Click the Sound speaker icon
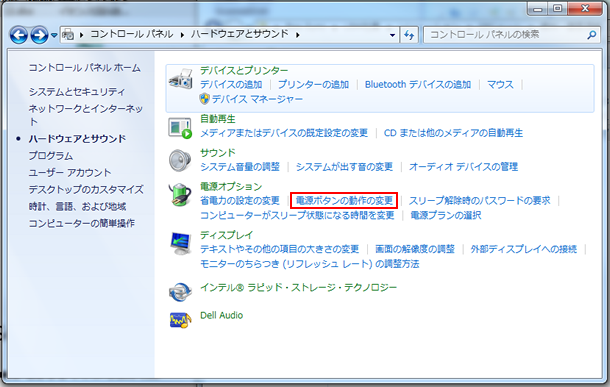This screenshot has width=610, height=387. point(180,161)
